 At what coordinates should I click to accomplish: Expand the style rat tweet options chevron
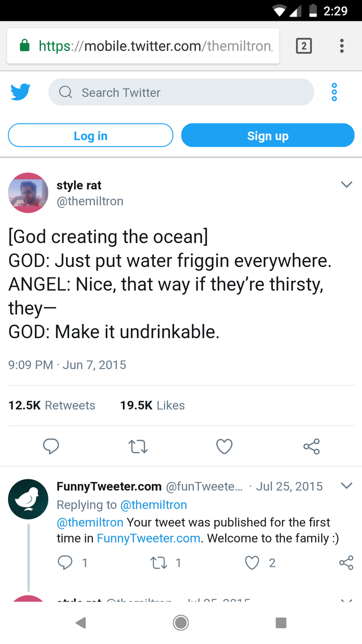346,185
